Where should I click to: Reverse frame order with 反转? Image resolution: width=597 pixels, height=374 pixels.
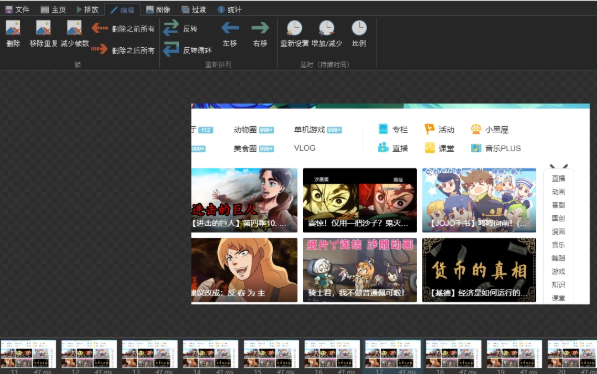tap(180, 28)
